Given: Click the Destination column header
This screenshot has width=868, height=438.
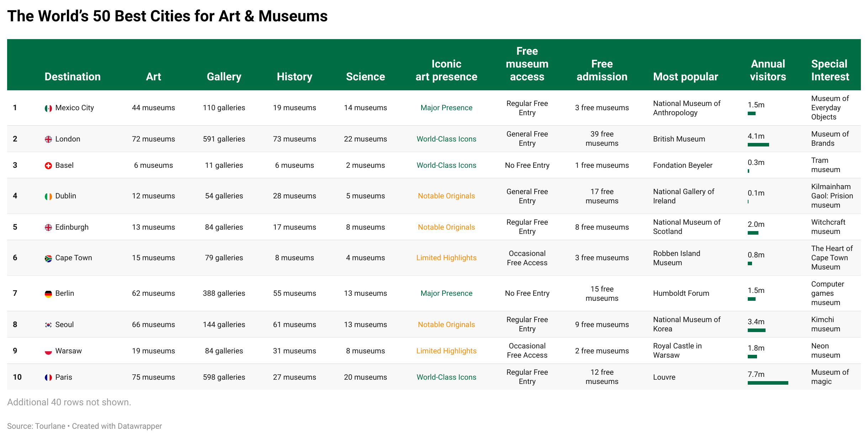Looking at the screenshot, I should click(x=73, y=76).
